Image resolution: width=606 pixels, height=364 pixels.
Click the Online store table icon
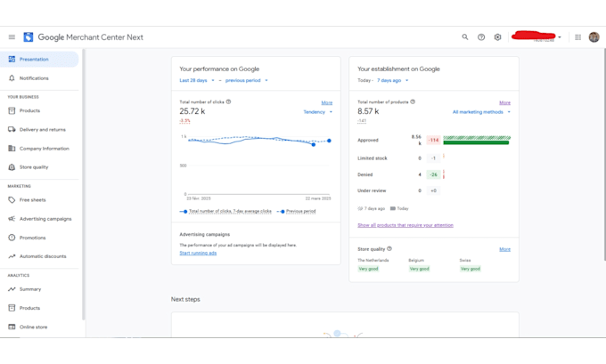coord(12,327)
